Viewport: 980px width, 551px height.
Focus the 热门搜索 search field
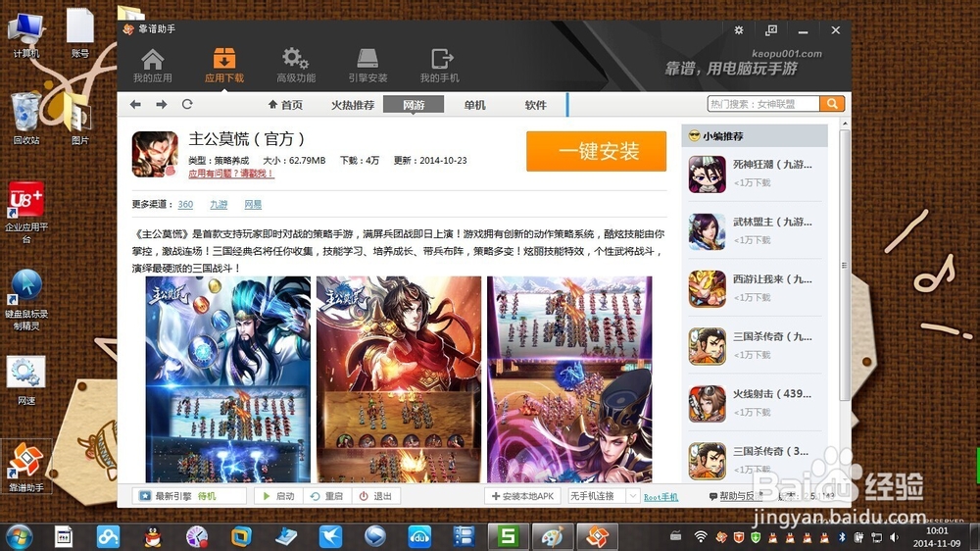pyautogui.click(x=763, y=104)
